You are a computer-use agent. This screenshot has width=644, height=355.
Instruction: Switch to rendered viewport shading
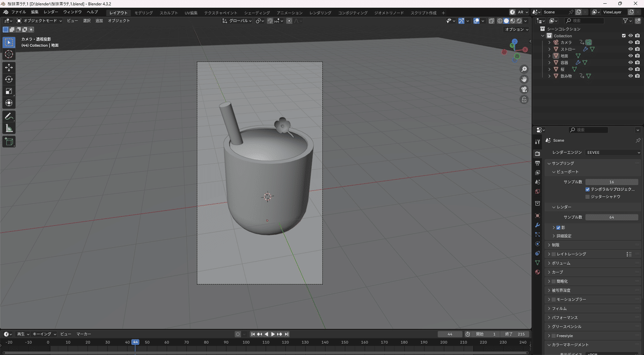[x=519, y=21]
